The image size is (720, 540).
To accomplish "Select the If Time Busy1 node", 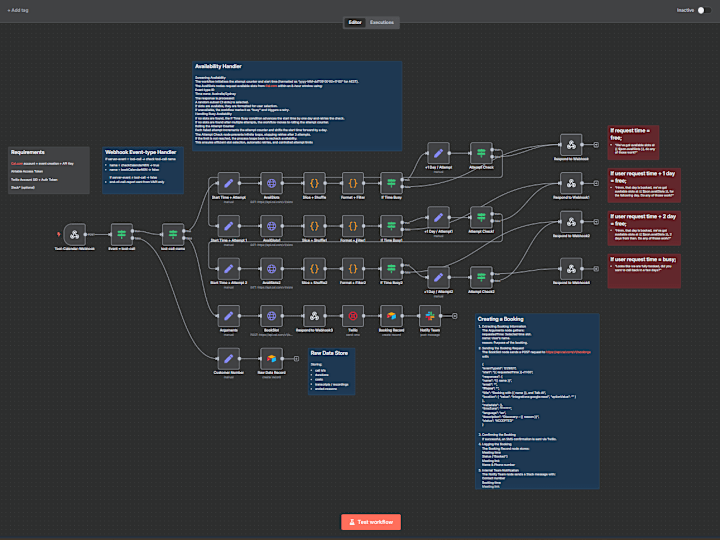I will click(391, 226).
